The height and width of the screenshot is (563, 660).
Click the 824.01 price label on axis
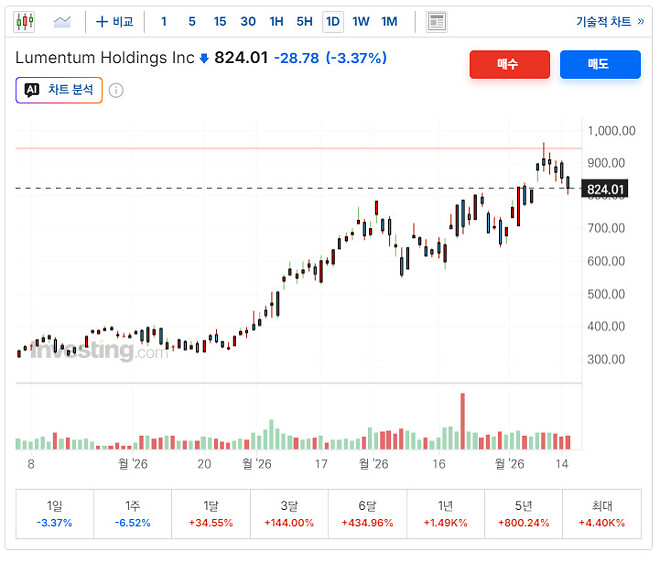(x=604, y=189)
